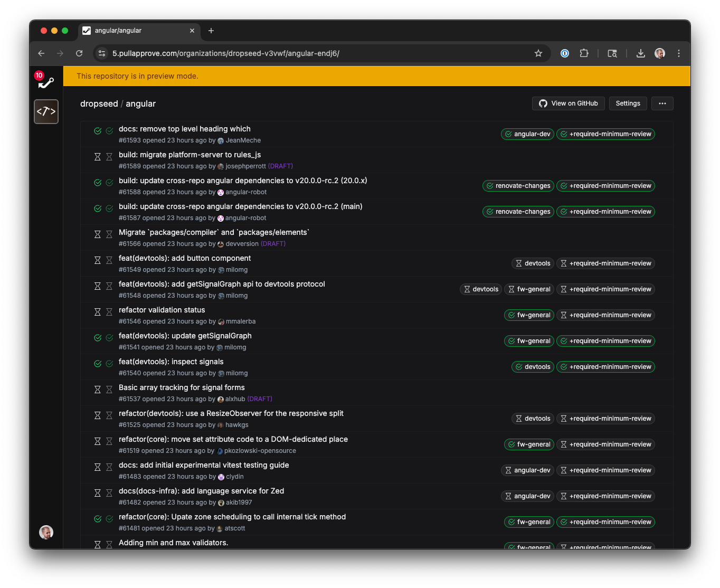Open PR Adding min and max validators
The image size is (720, 588).
pyautogui.click(x=173, y=543)
